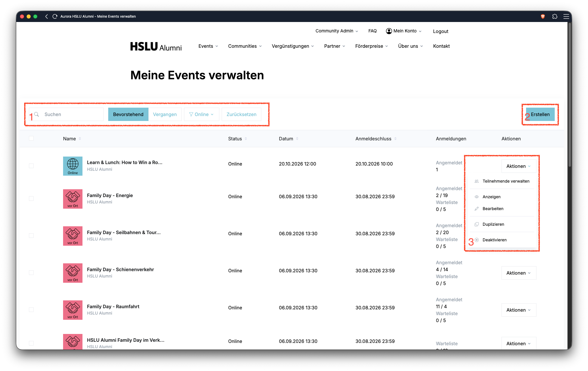Viewport: 588px width, 371px height.
Task: Click the Family Day - Schienenverkehr handshake thumbnail
Action: click(73, 273)
